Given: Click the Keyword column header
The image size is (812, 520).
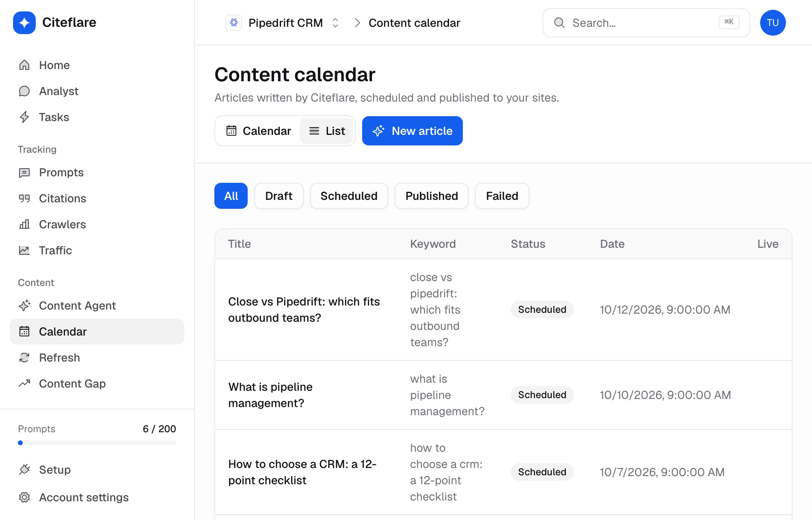Looking at the screenshot, I should 433,244.
